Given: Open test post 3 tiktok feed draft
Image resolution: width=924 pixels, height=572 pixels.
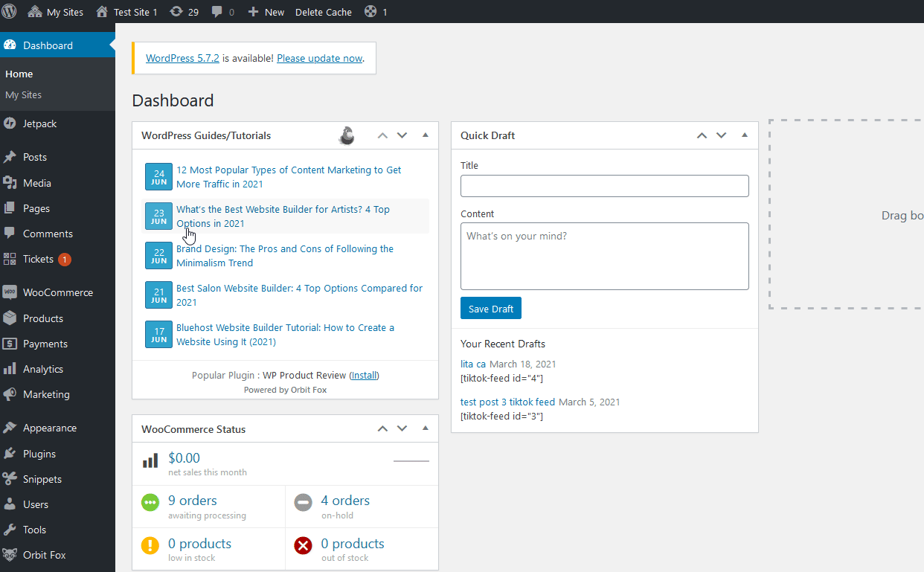Looking at the screenshot, I should [x=507, y=402].
